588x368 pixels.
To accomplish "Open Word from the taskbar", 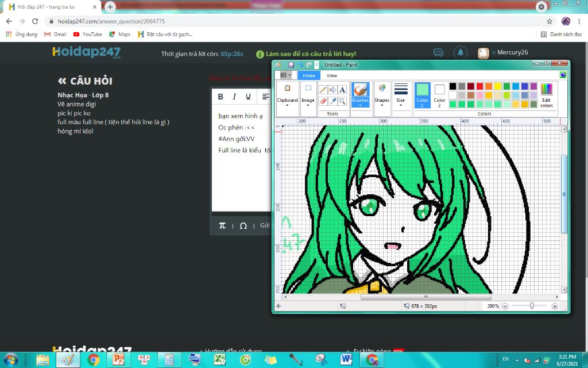I will (346, 360).
